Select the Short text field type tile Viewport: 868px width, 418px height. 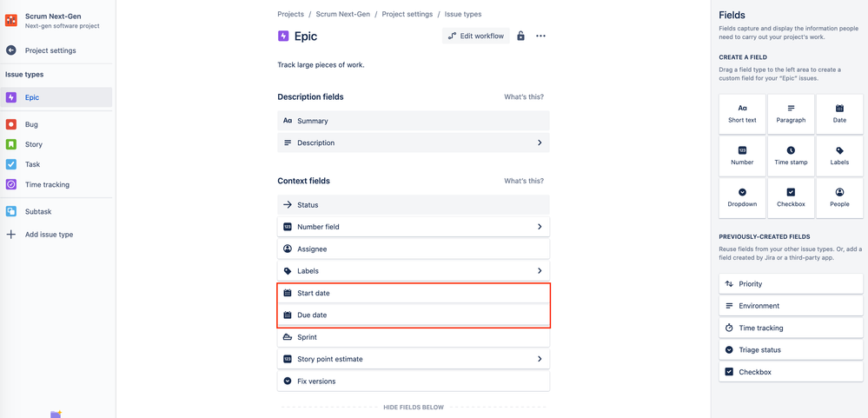[742, 114]
